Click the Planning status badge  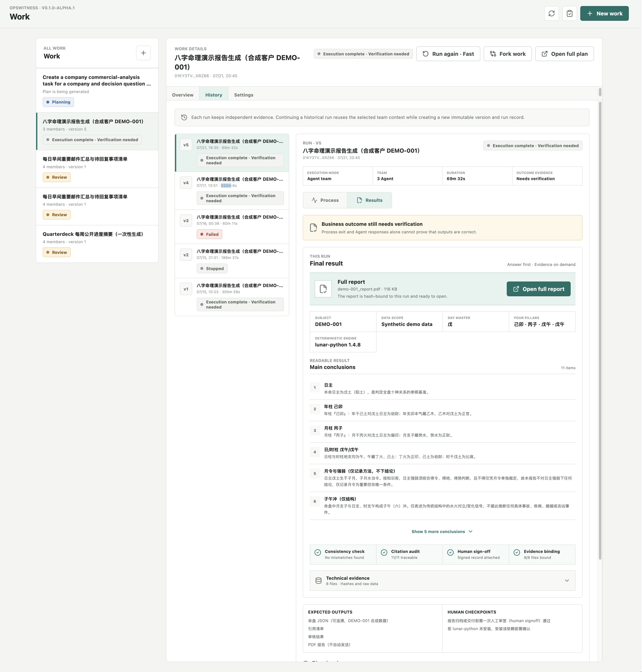[x=58, y=102]
